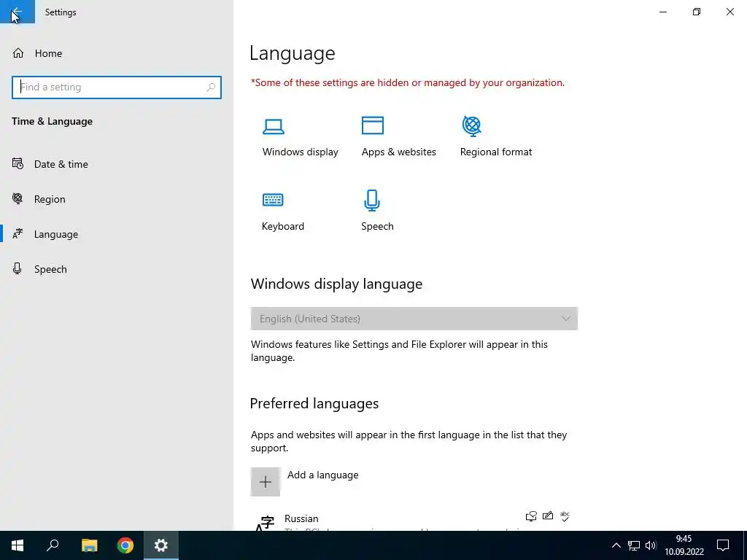
Task: Select Language in the sidebar
Action: pyautogui.click(x=55, y=234)
